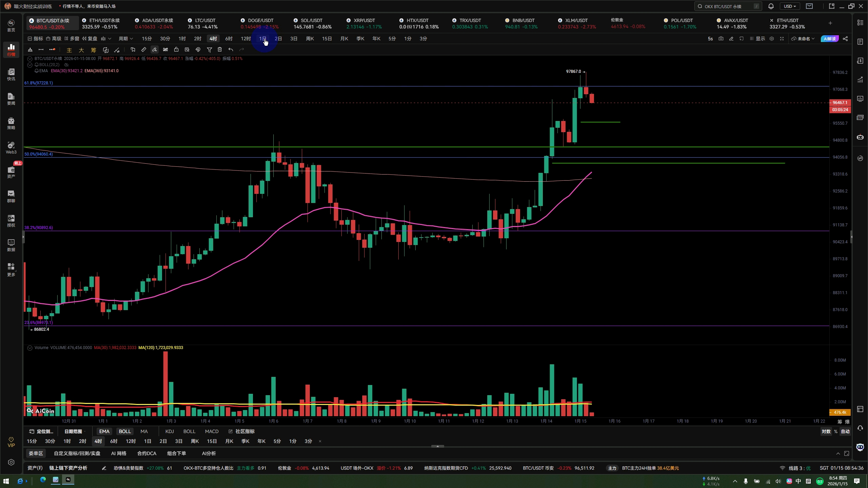Select the 1日 timeframe in top bar
This screenshot has height=488, width=868.
point(262,39)
